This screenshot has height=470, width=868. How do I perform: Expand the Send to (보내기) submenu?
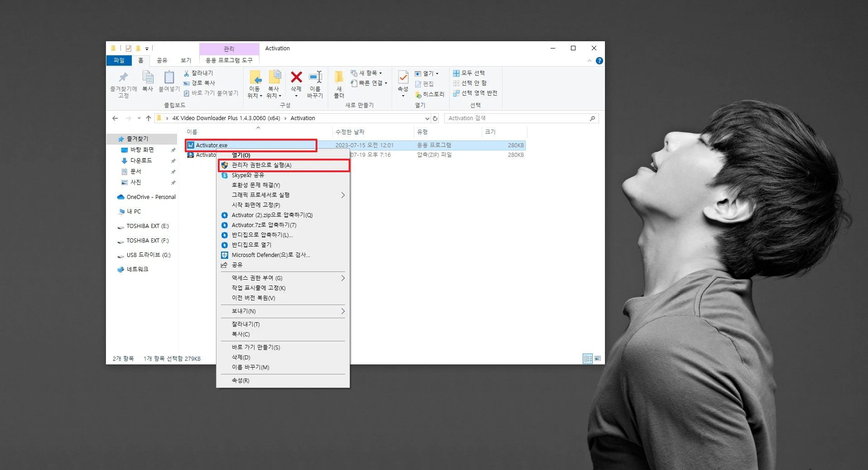click(x=283, y=311)
